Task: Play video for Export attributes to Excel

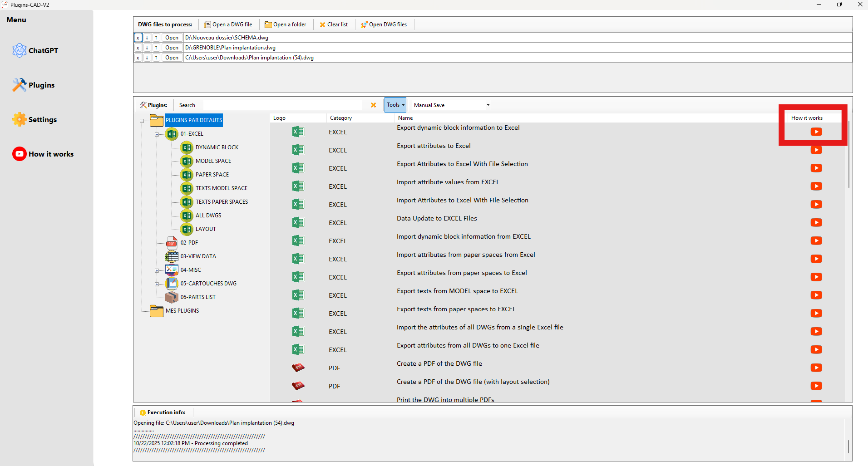Action: pos(816,150)
